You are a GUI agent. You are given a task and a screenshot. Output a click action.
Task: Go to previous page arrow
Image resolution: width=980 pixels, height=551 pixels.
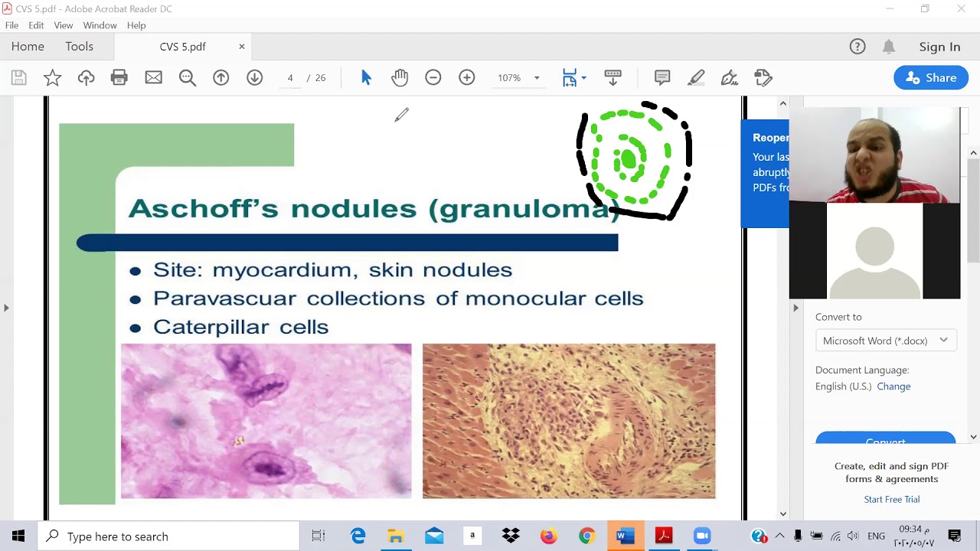(x=220, y=77)
